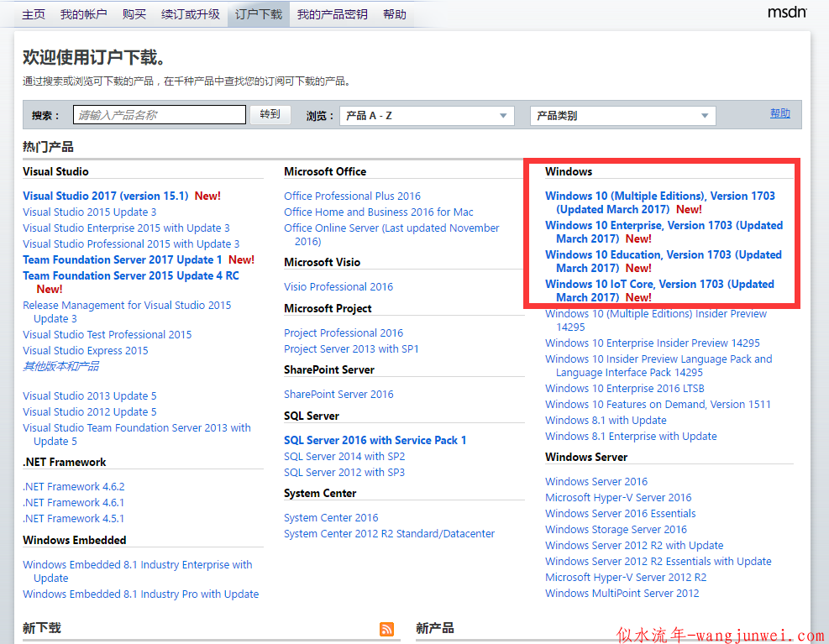Open System Center 2012 R2 Standard/Datacenter
This screenshot has height=644, width=829.
[389, 533]
